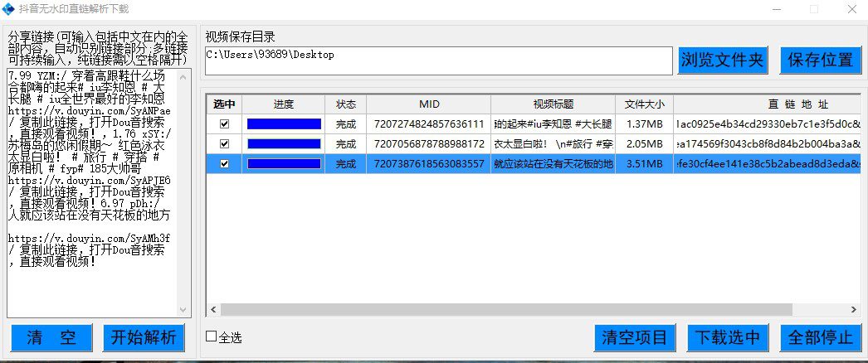Click progress bar of the 1.37MB row

tap(284, 124)
